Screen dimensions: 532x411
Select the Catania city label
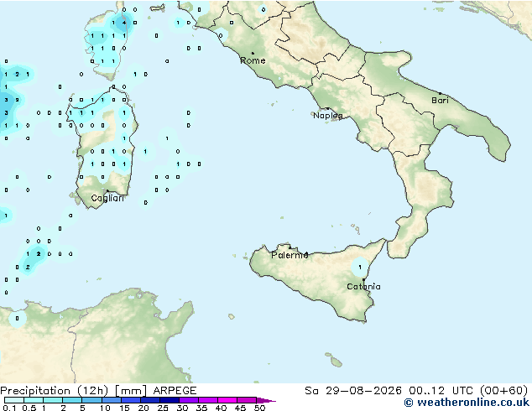pos(363,287)
